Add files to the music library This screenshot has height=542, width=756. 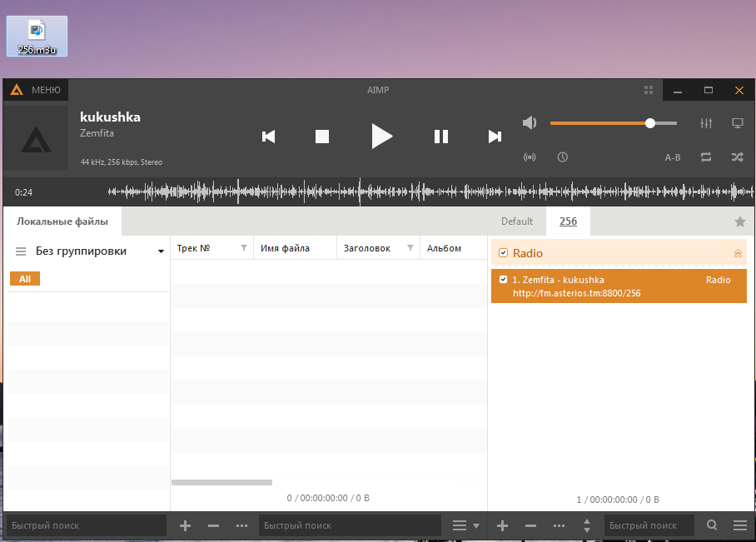pos(185,525)
